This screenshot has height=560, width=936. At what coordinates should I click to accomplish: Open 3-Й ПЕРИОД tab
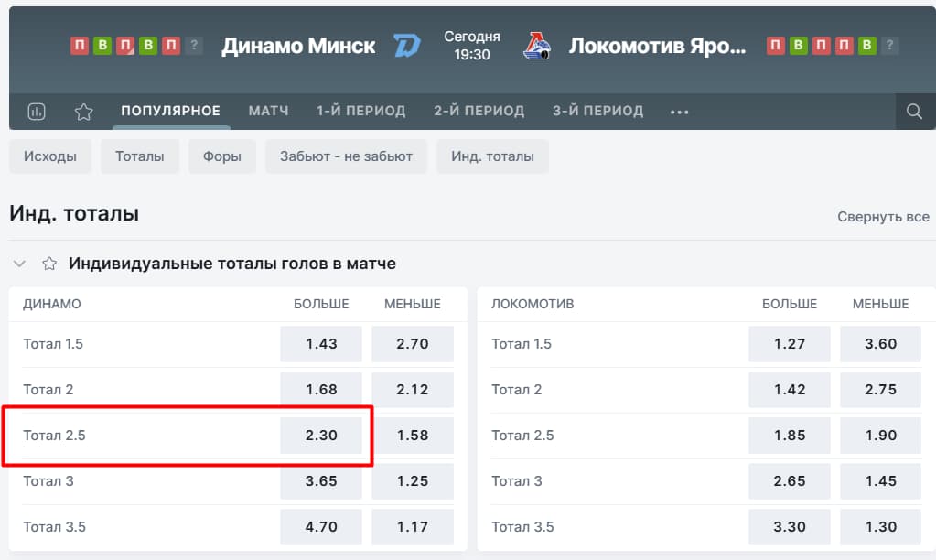598,111
